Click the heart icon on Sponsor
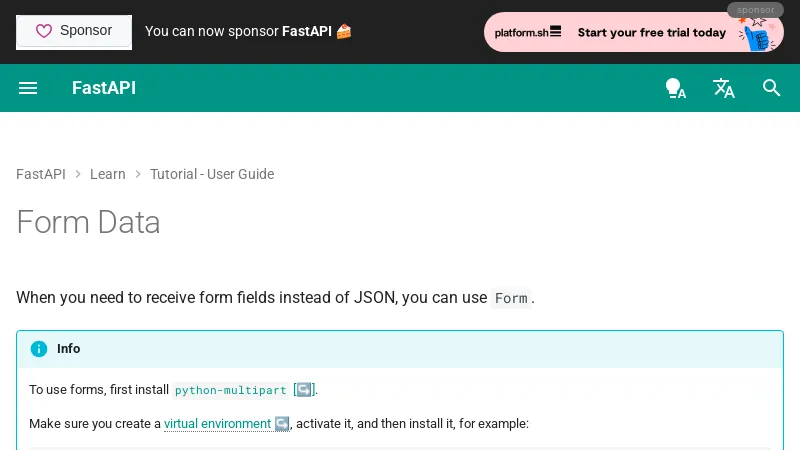The height and width of the screenshot is (450, 800). [44, 31]
